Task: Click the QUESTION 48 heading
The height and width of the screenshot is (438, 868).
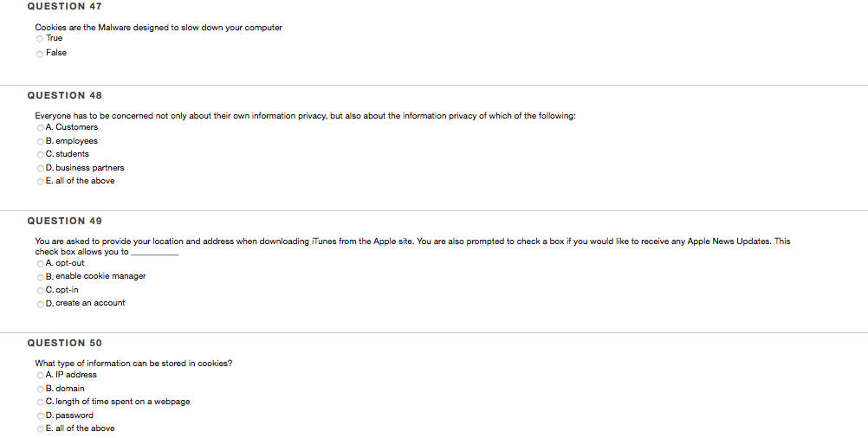Action: coord(65,95)
